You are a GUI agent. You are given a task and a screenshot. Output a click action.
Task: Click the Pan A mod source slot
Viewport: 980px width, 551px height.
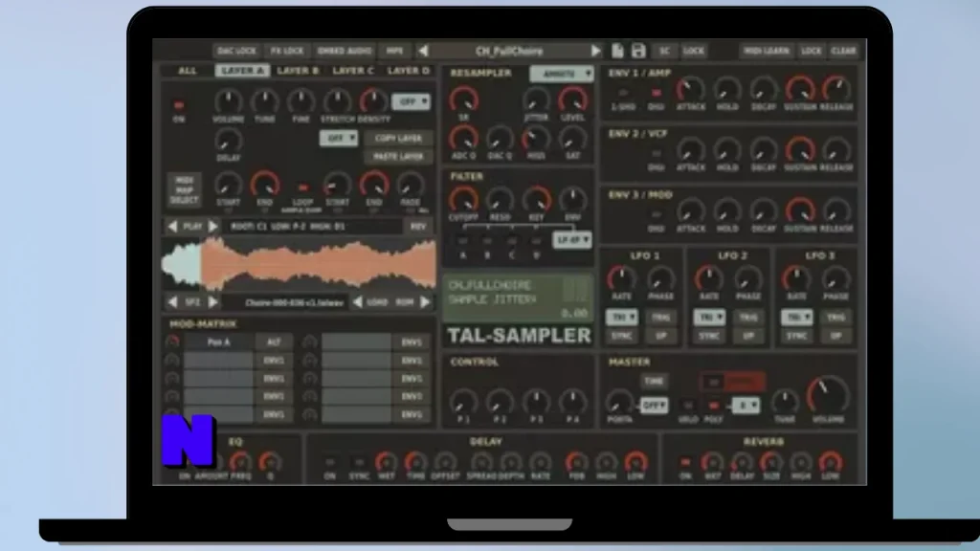[219, 342]
